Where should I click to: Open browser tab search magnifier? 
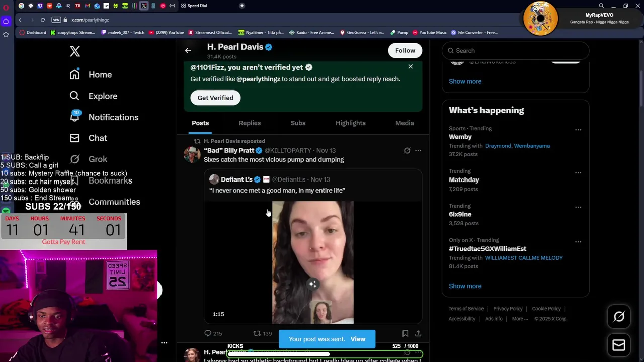tap(601, 6)
